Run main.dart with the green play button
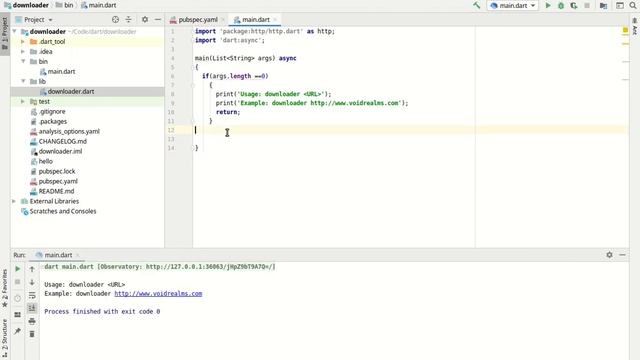Screen dimensions: 640x360 click(x=548, y=5)
